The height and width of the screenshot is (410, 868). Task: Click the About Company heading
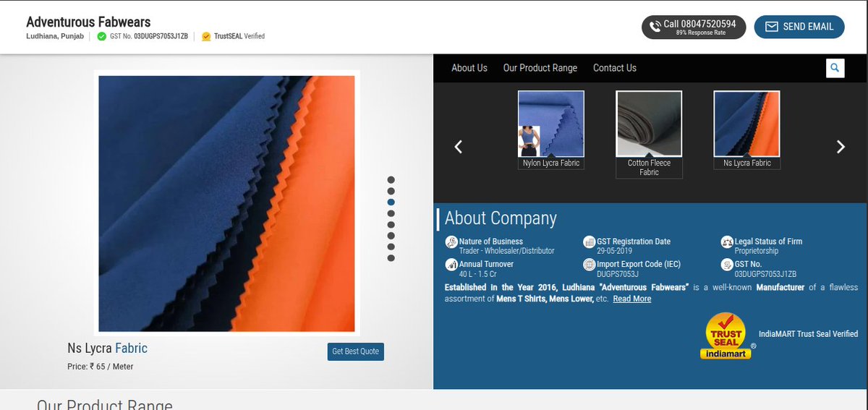pos(501,218)
